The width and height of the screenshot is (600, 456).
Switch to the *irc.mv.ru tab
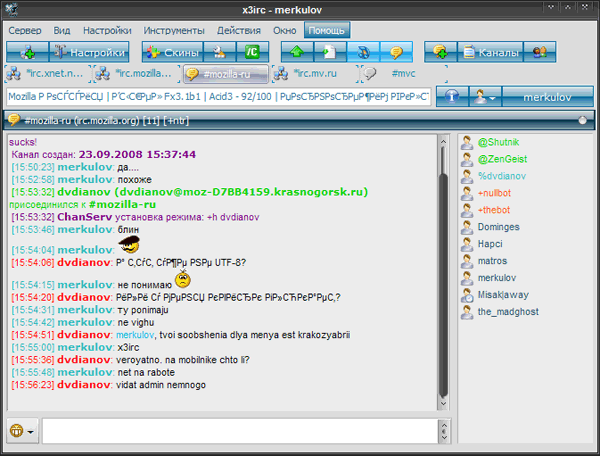315,73
